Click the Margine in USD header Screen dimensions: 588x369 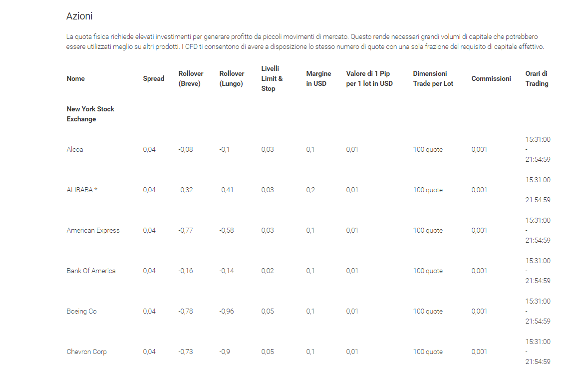click(318, 78)
